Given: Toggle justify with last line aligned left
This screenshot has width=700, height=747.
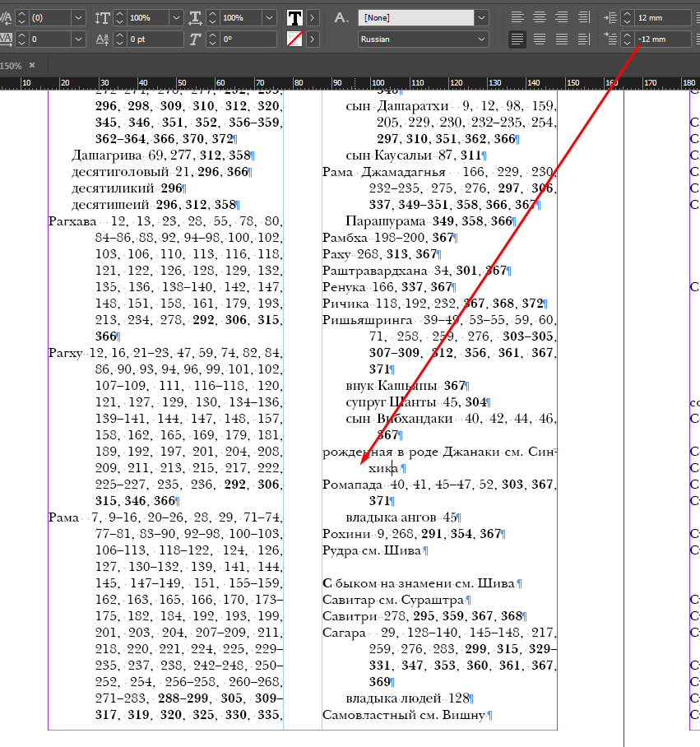Looking at the screenshot, I should pyautogui.click(x=517, y=39).
